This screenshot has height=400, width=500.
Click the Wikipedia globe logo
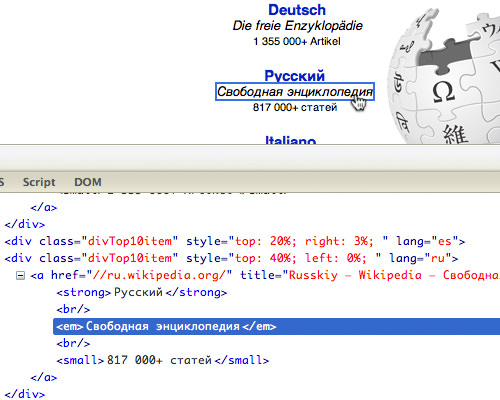pyautogui.click(x=444, y=77)
